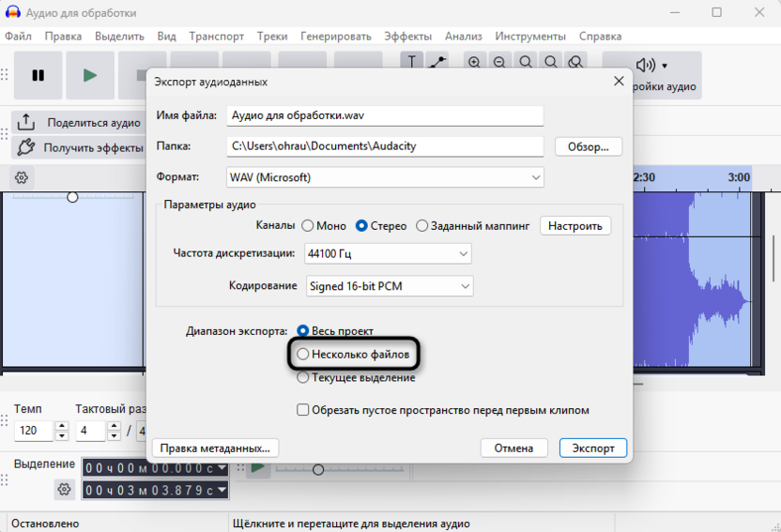Open the Генерировать menu
Image resolution: width=781 pixels, height=532 pixels.
[x=336, y=37]
